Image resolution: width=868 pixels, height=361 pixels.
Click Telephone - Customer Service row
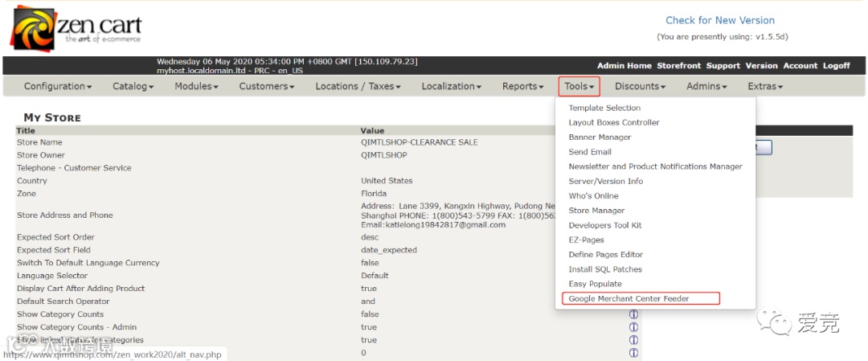(74, 168)
